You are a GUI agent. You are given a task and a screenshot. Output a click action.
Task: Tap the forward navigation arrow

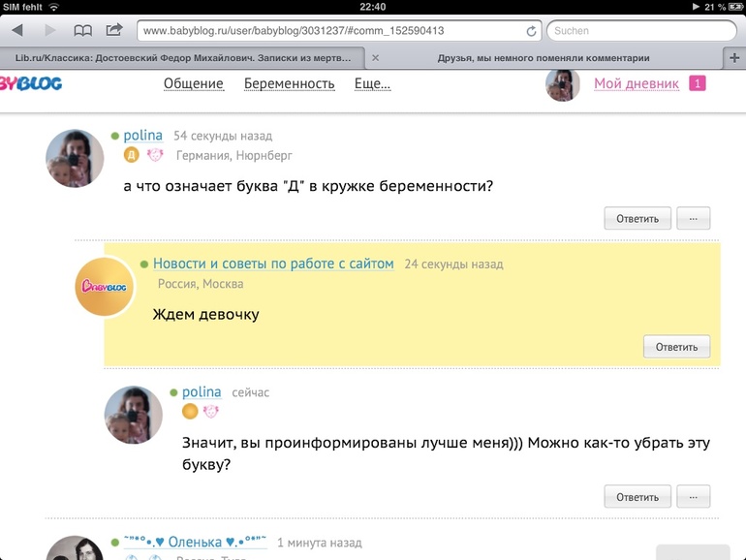pos(50,30)
